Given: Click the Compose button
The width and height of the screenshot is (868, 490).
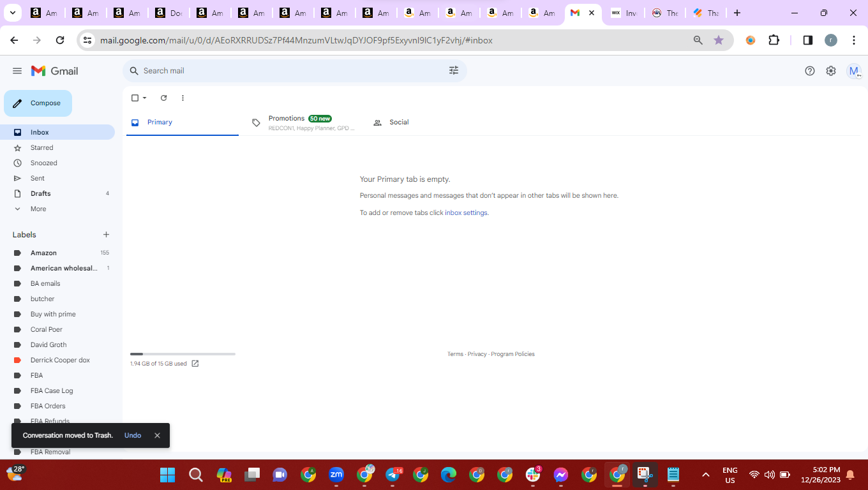Looking at the screenshot, I should (x=38, y=103).
